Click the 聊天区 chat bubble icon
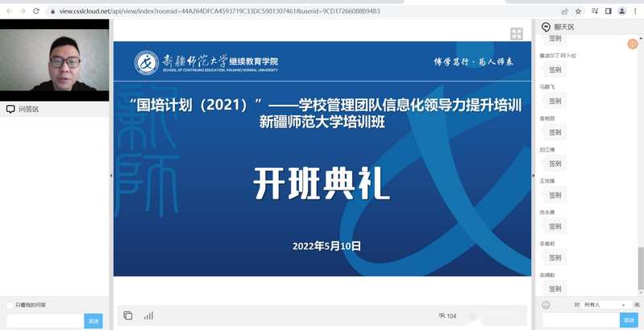Screen dimensions: 644x330 tap(546, 27)
